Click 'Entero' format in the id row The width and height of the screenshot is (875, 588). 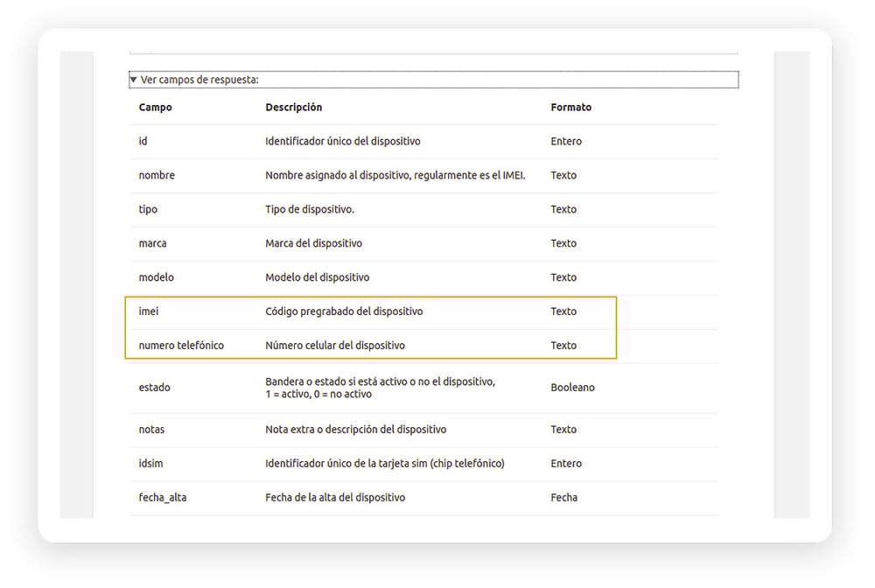(566, 141)
